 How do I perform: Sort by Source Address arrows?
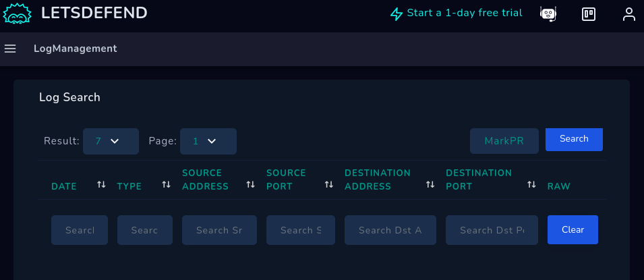pos(250,185)
